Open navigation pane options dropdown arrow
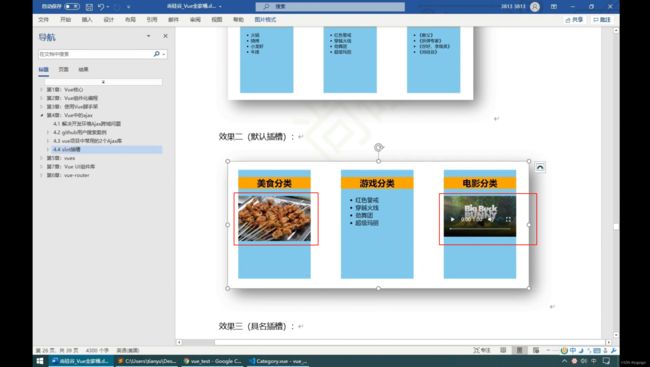Viewport: 650px width, 367px height. coord(148,36)
